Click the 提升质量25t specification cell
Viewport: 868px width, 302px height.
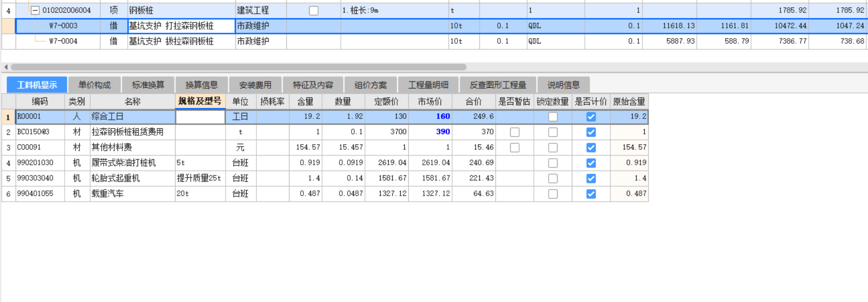tap(200, 178)
